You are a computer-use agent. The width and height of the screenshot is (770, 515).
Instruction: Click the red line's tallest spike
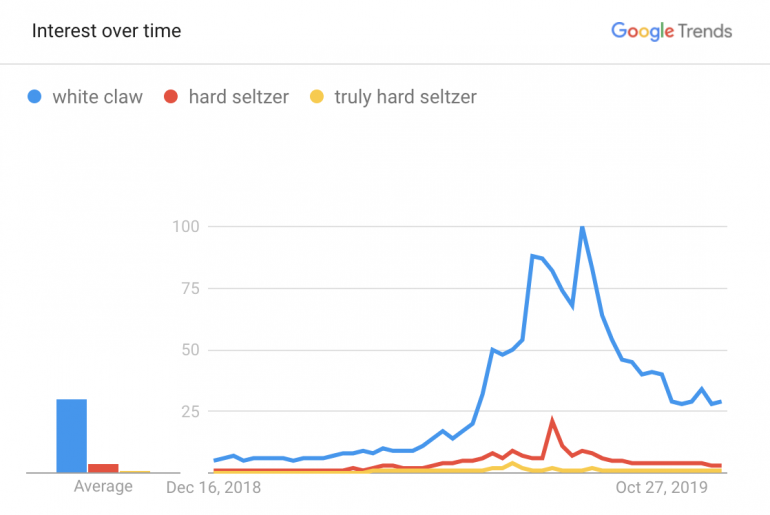[552, 420]
